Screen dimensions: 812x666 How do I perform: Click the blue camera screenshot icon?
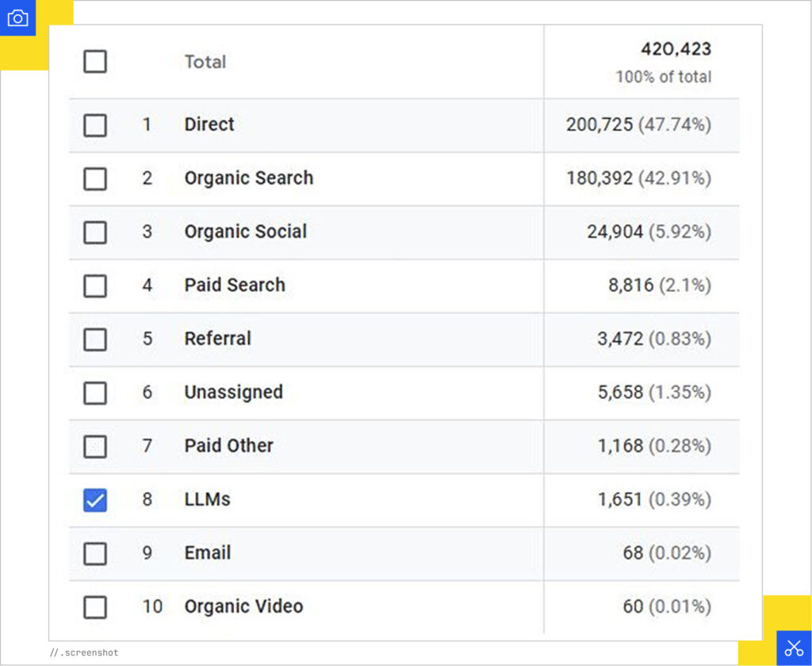tap(17, 17)
